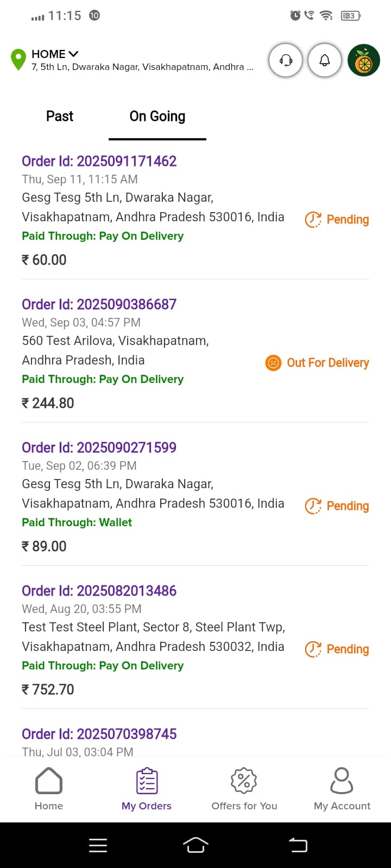Open recent apps via the Android menu button

(98, 845)
